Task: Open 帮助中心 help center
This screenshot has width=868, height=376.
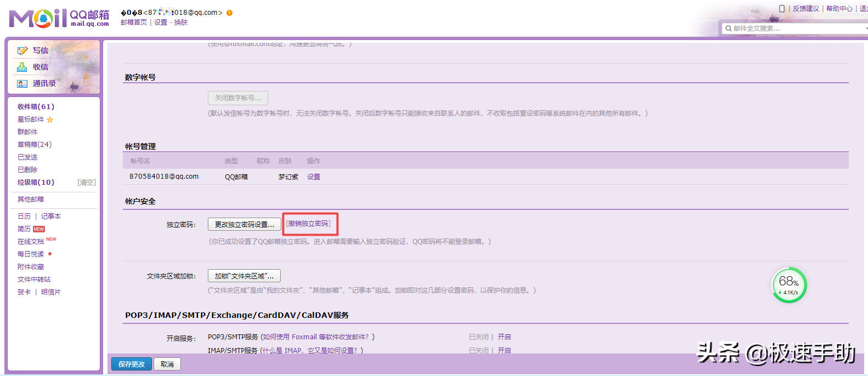Action: [839, 9]
